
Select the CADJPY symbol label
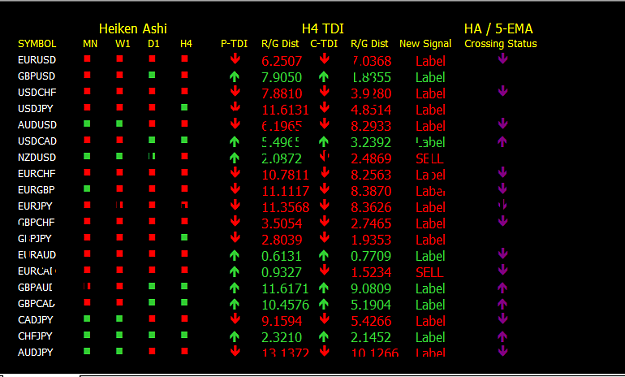(x=35, y=320)
